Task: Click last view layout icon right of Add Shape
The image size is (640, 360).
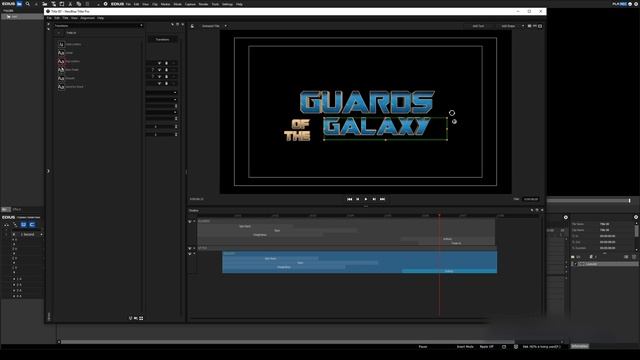Action: pos(540,26)
